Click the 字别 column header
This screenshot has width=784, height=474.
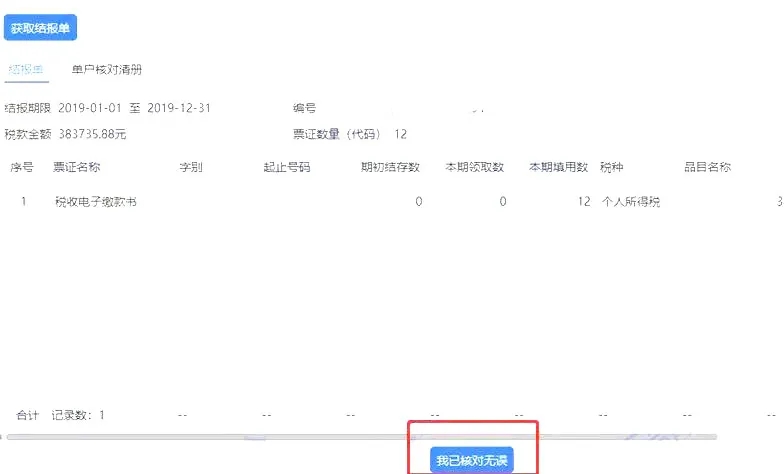190,167
